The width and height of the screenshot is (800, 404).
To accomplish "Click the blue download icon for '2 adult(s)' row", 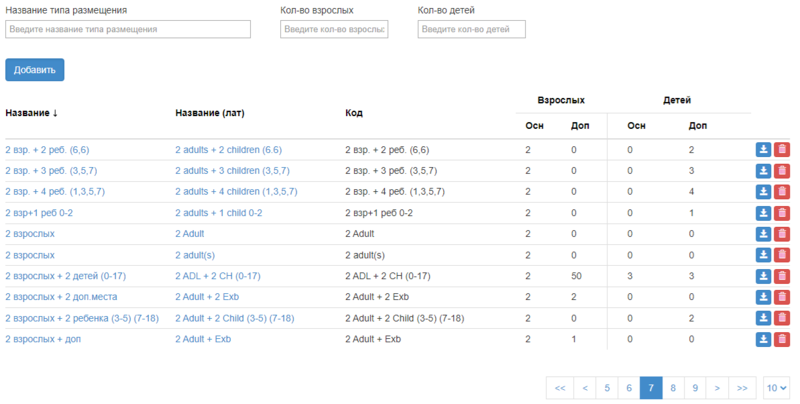I will (x=763, y=255).
